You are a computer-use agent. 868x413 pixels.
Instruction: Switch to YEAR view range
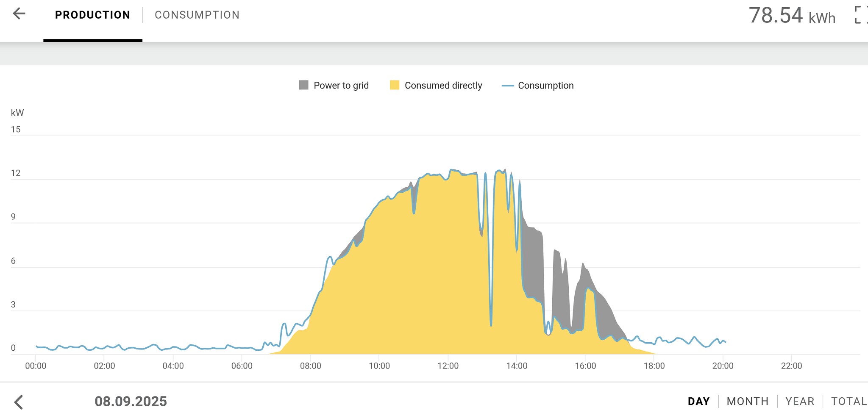coord(800,401)
